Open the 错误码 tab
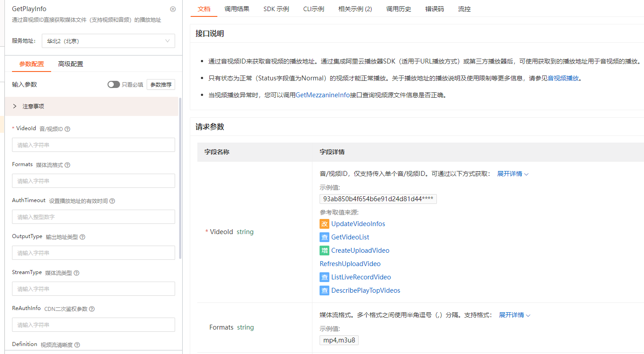 pyautogui.click(x=435, y=9)
